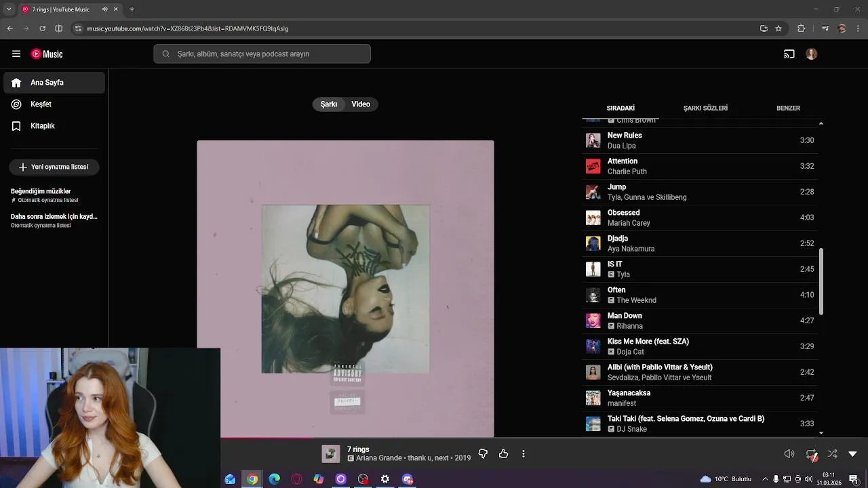Open Microsoft Edge from the taskbar
868x488 pixels.
(x=274, y=479)
